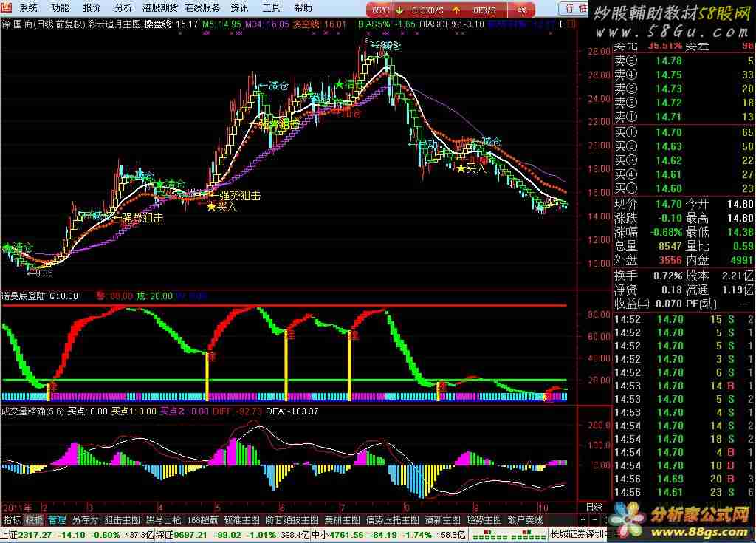Click the 卖② price 14.72

click(669, 103)
